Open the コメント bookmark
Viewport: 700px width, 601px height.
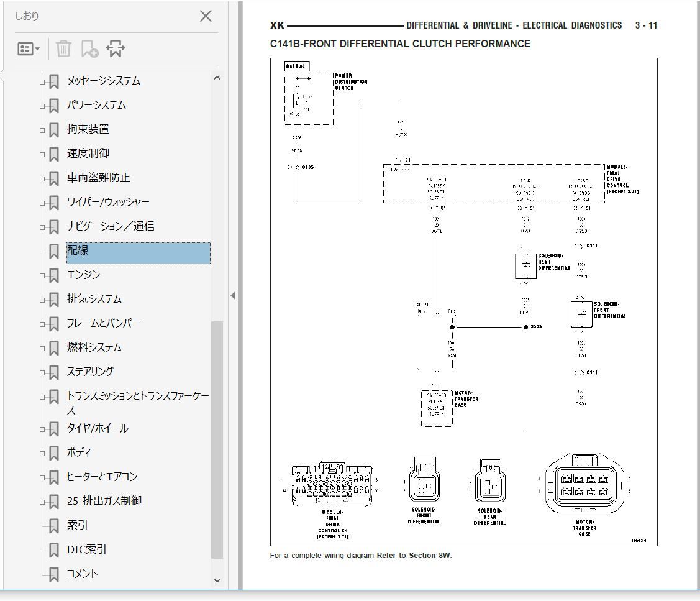[x=82, y=573]
